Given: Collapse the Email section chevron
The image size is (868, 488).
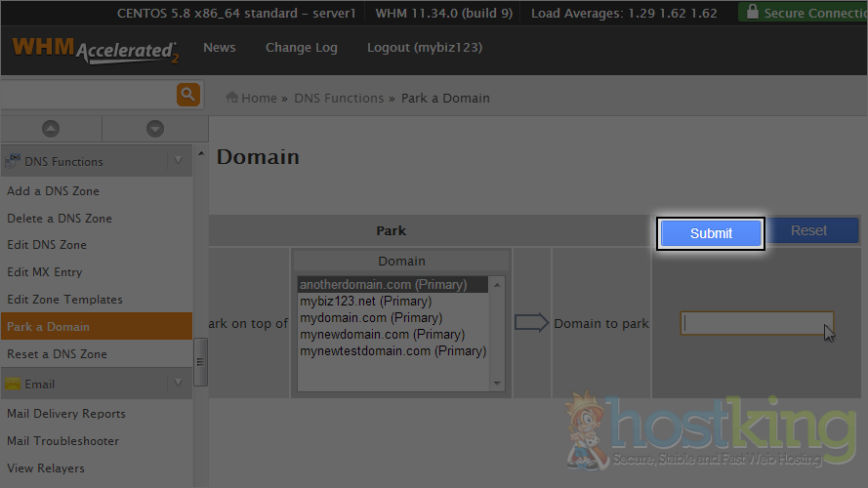Looking at the screenshot, I should [178, 384].
